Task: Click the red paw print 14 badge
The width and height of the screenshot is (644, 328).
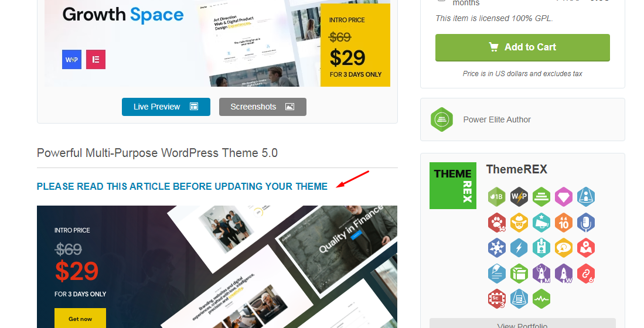Action: (496, 223)
